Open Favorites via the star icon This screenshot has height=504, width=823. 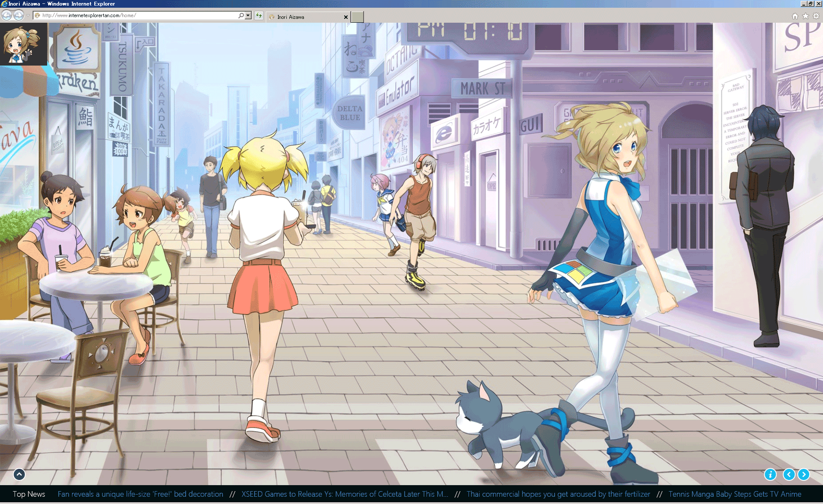click(x=805, y=16)
